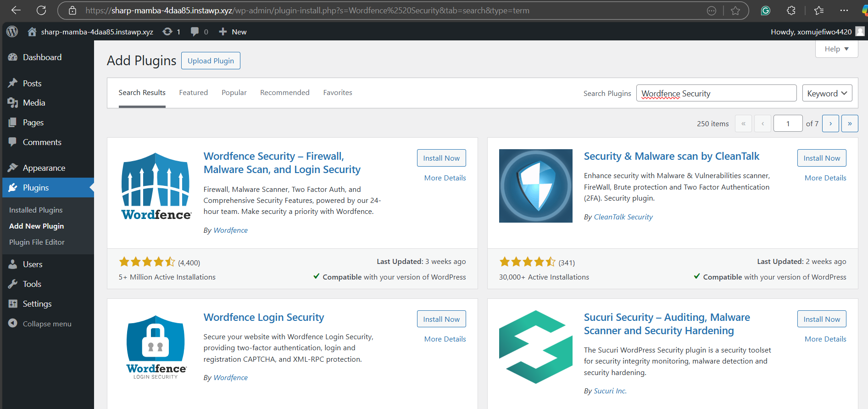Visit site via home icon in admin bar
Image resolution: width=868 pixels, height=409 pixels.
click(32, 32)
